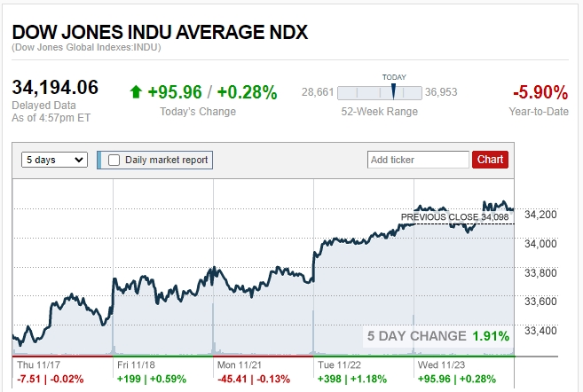Screen dimensions: 583x392
Task: Click the Dow Jones Global Indexes:INDU subtitle
Action: tap(86, 47)
